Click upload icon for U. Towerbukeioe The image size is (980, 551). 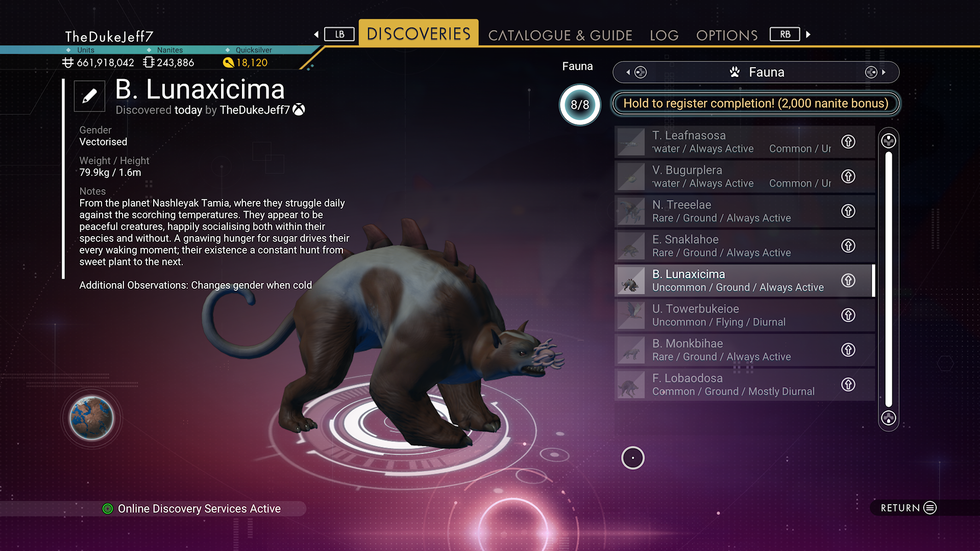848,315
